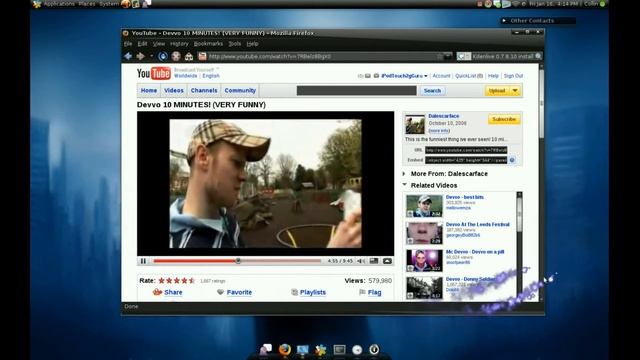Mute the video with the speaker icon

pos(361,261)
